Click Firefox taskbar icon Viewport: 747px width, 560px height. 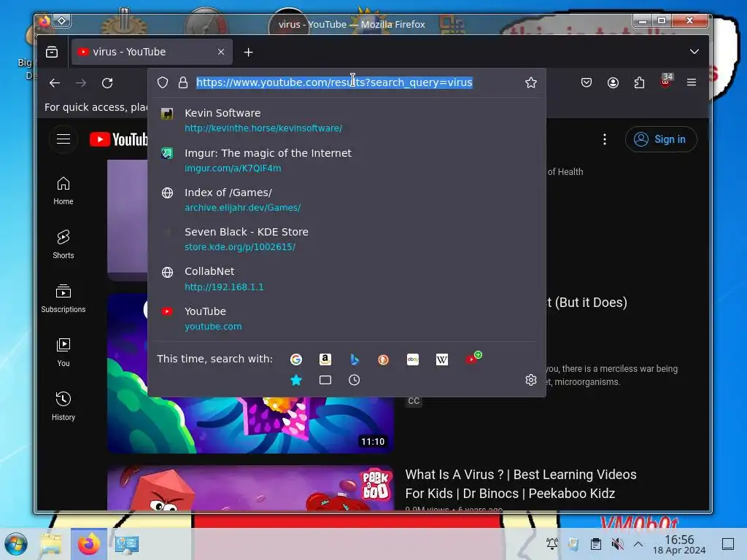[x=89, y=544]
